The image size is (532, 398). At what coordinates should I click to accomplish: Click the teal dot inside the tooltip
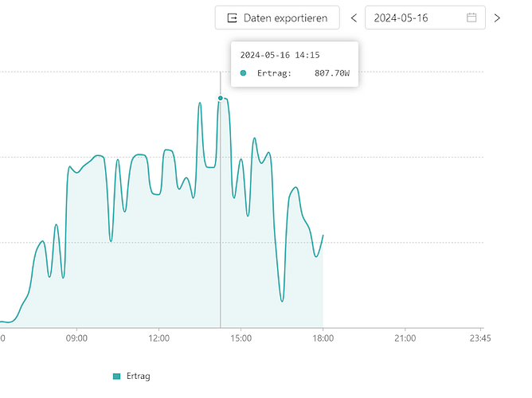click(x=243, y=73)
